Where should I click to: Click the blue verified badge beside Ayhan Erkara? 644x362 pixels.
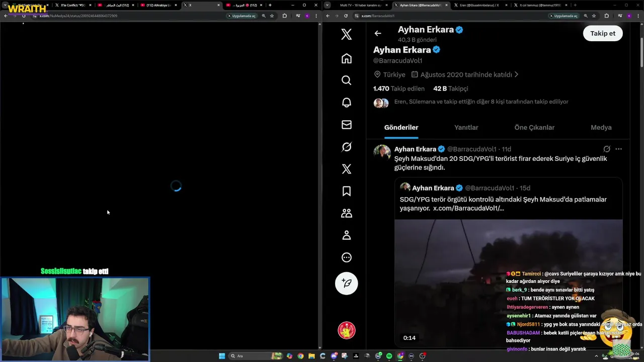pos(437,50)
